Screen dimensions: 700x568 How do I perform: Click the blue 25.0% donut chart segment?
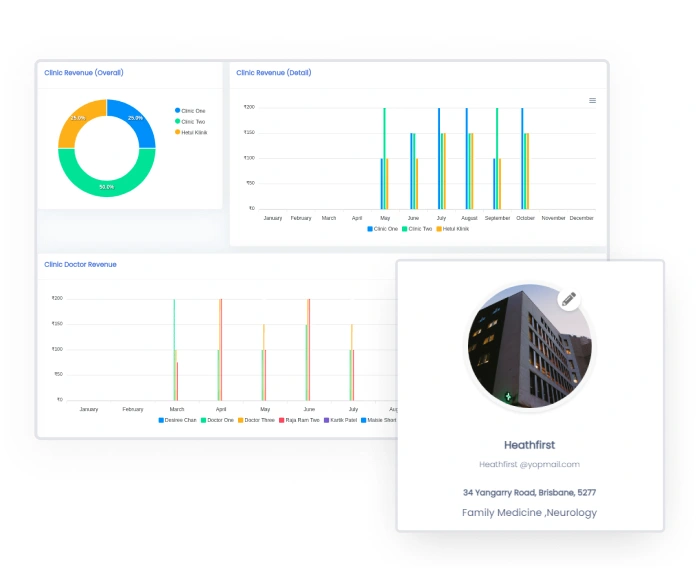(136, 120)
